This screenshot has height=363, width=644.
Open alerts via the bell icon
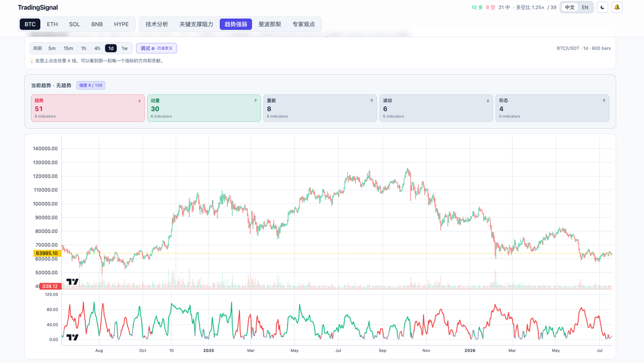617,8
